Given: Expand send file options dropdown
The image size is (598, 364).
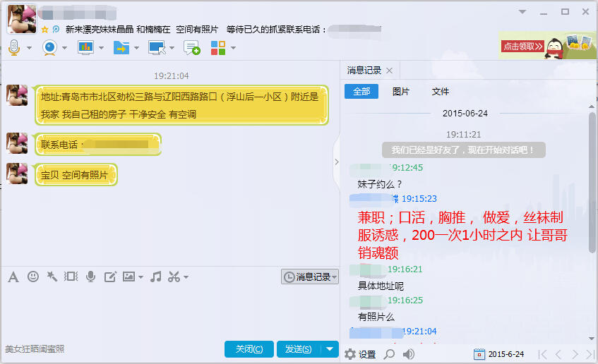Looking at the screenshot, I should click(x=136, y=48).
